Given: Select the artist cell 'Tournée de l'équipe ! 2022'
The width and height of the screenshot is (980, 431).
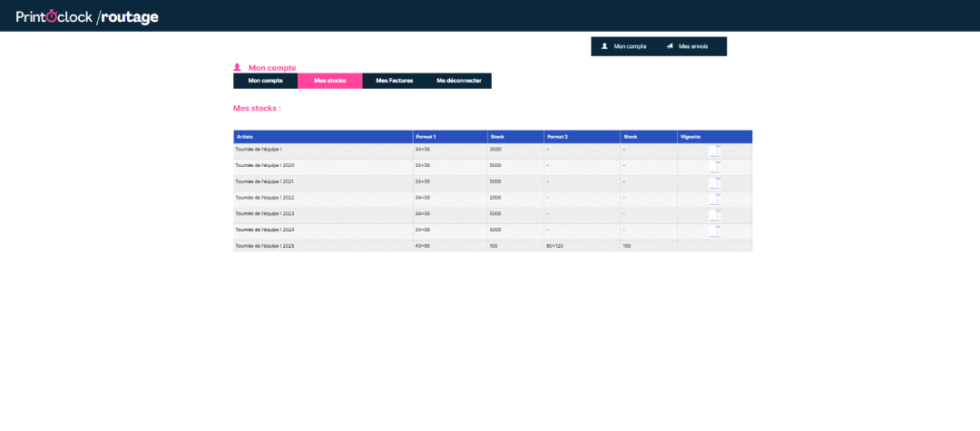Looking at the screenshot, I should 323,198.
